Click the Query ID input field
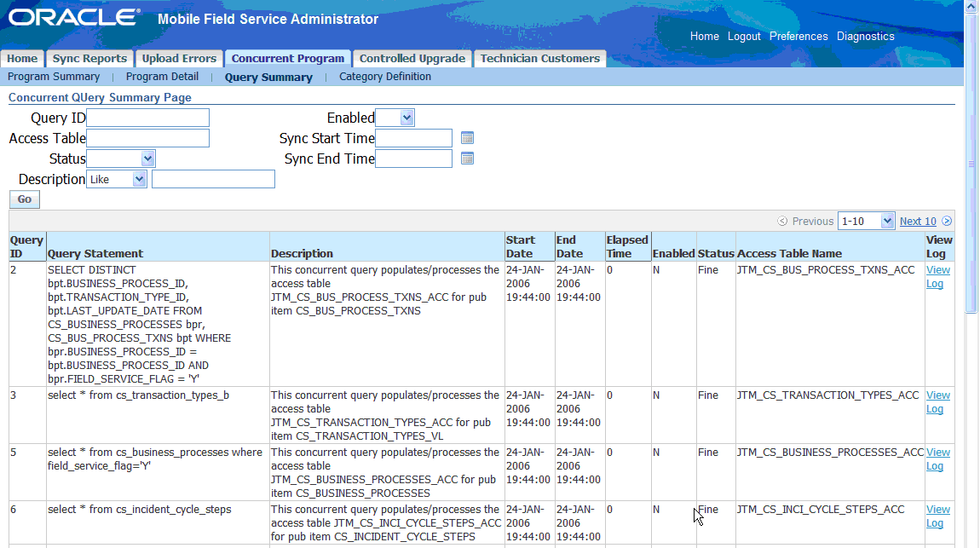 [147, 118]
